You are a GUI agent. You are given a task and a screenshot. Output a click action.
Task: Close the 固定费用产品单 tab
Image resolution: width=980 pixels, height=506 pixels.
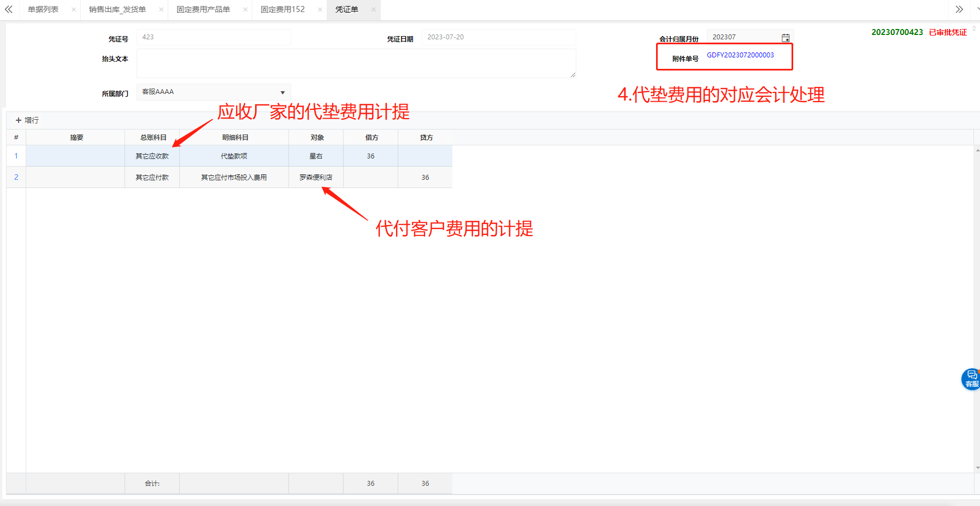(245, 10)
